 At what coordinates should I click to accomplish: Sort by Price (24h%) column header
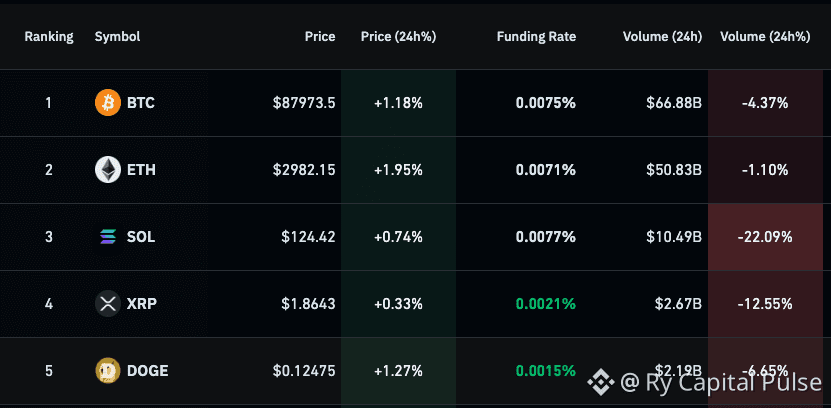coord(399,37)
